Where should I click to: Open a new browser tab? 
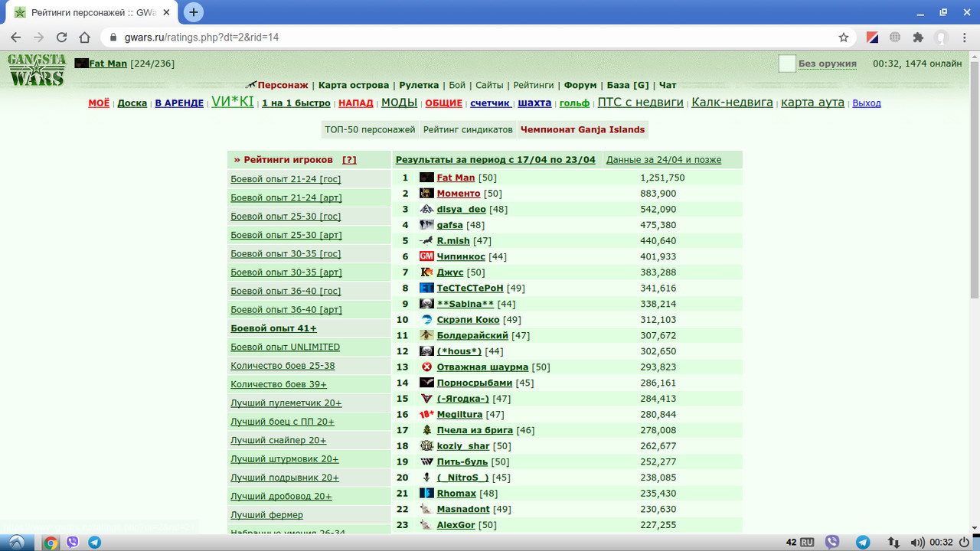coord(194,12)
